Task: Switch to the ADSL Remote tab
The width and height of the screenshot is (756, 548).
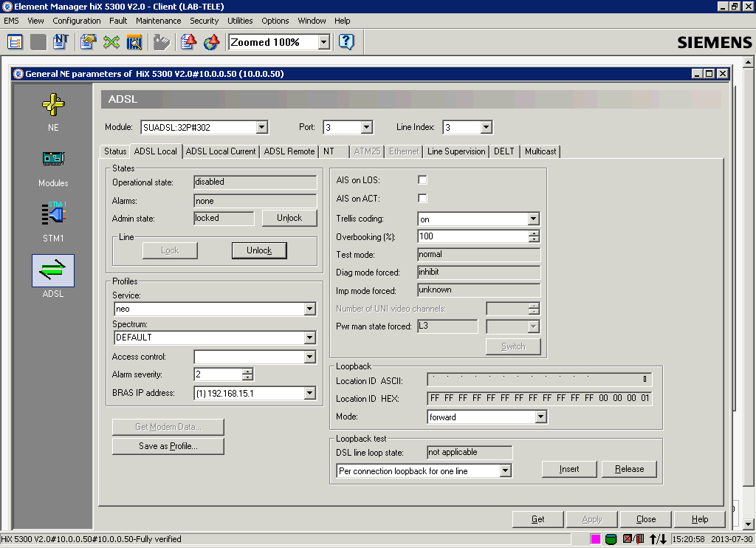Action: point(289,151)
